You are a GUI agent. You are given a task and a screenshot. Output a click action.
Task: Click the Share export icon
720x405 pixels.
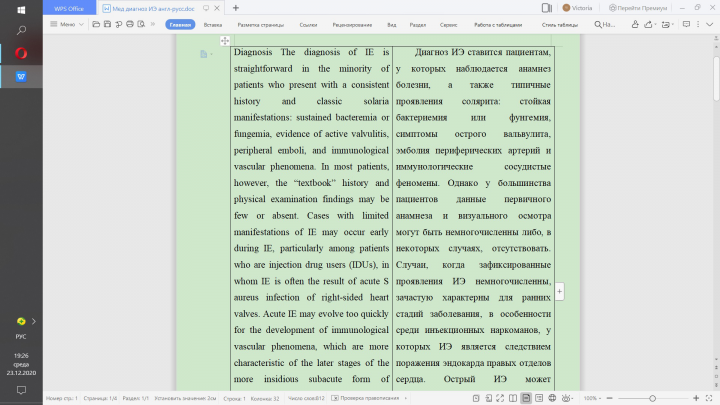pyautogui.click(x=648, y=24)
